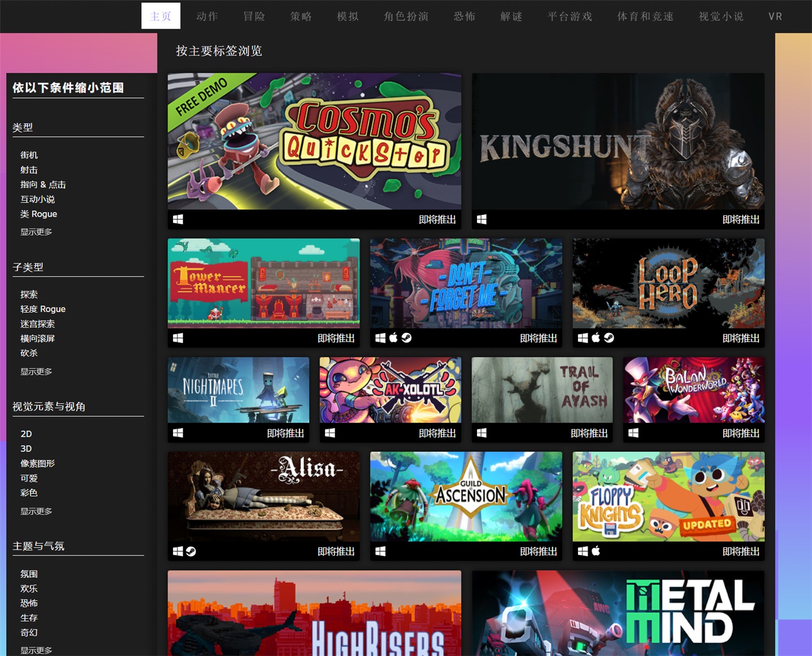The width and height of the screenshot is (812, 656).
Task: Click Windows icon under Kingshunt
Action: (x=482, y=219)
